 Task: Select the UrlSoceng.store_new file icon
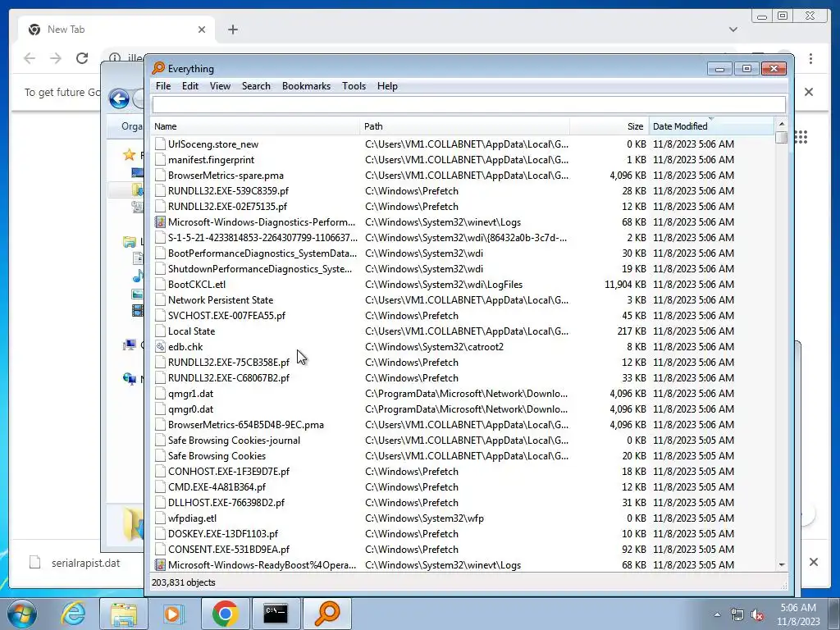160,144
